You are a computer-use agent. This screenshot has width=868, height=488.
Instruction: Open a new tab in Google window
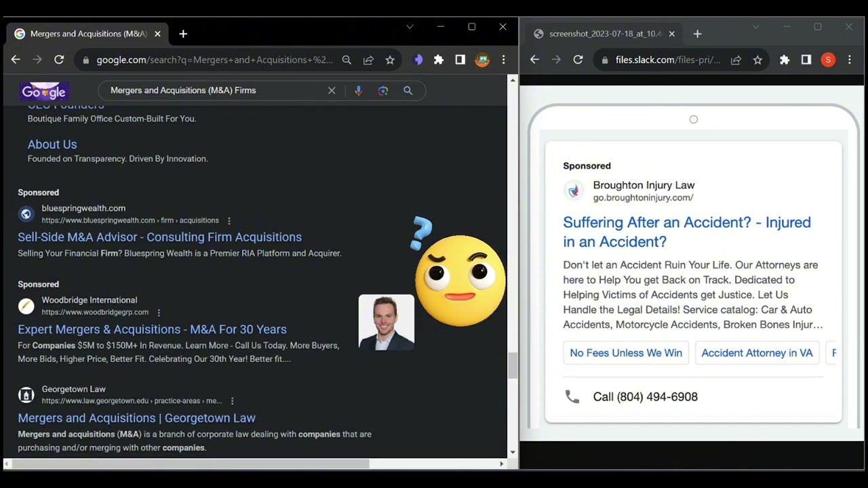(183, 34)
